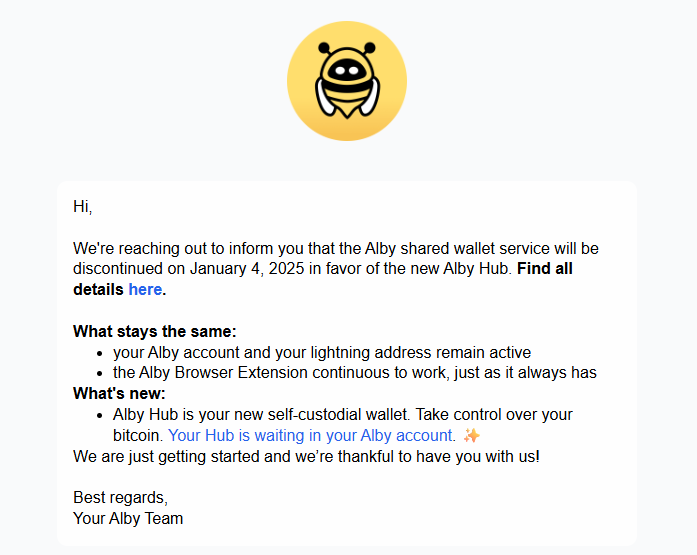
Task: Click the Alby bee logo
Action: tap(347, 81)
